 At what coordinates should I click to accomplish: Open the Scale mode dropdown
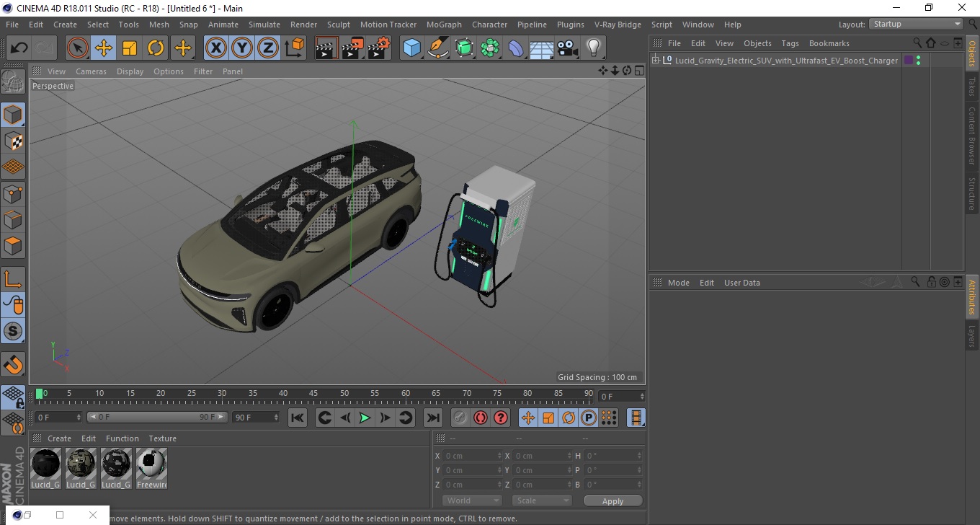[542, 500]
